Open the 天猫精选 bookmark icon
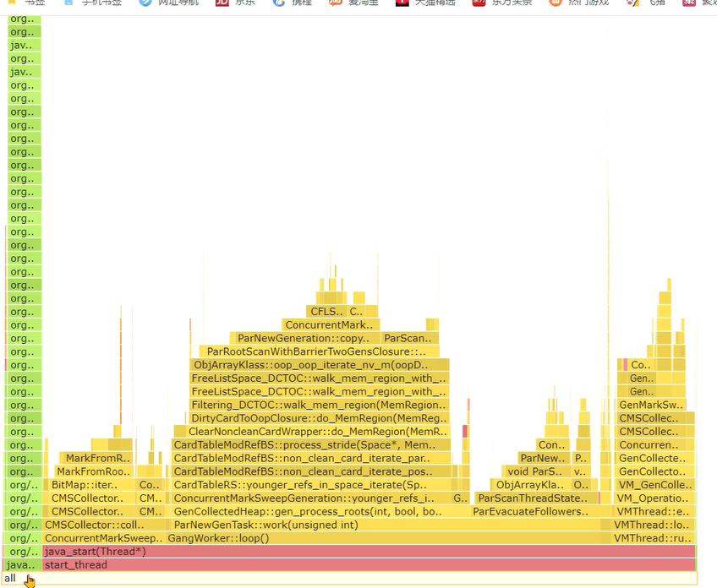The width and height of the screenshot is (717, 588). tap(402, 3)
